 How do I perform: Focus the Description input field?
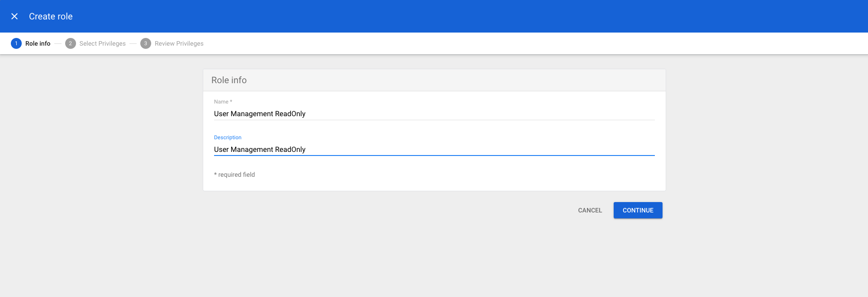tap(434, 149)
